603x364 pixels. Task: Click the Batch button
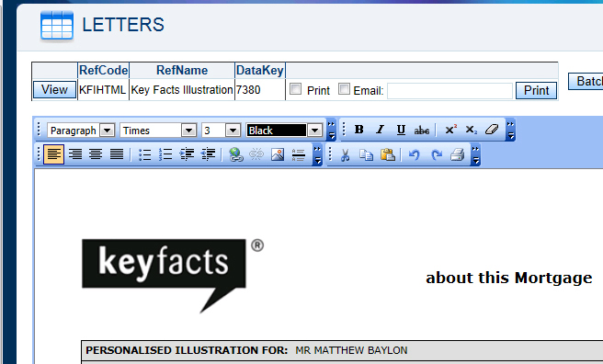[586, 81]
